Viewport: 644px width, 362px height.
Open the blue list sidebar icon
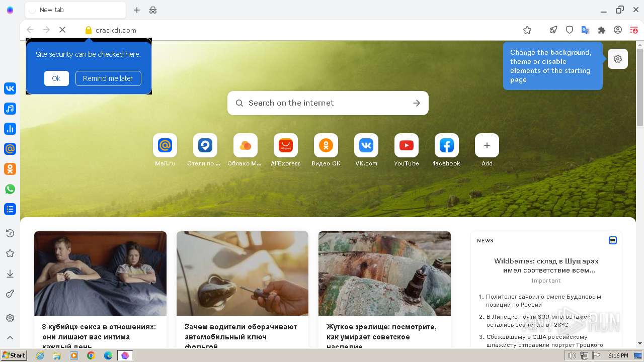pos(10,209)
